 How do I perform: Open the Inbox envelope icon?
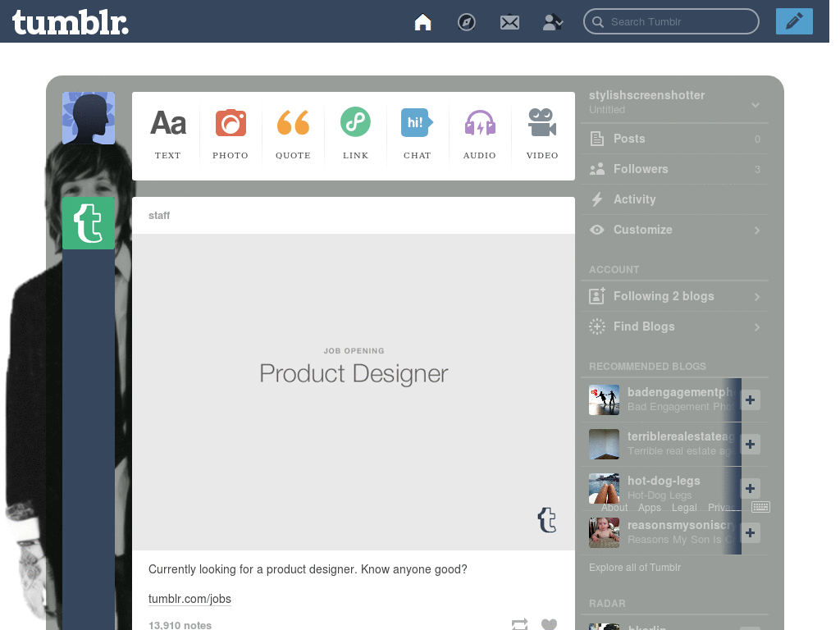point(509,22)
